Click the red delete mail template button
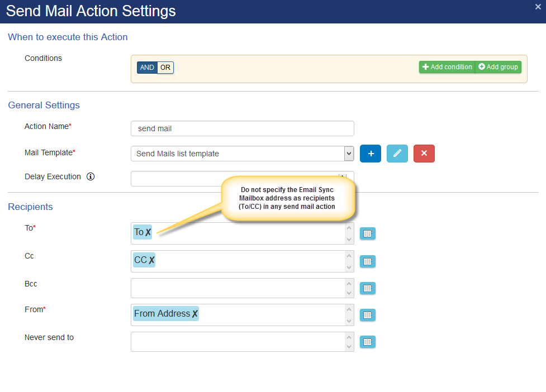 tap(424, 154)
